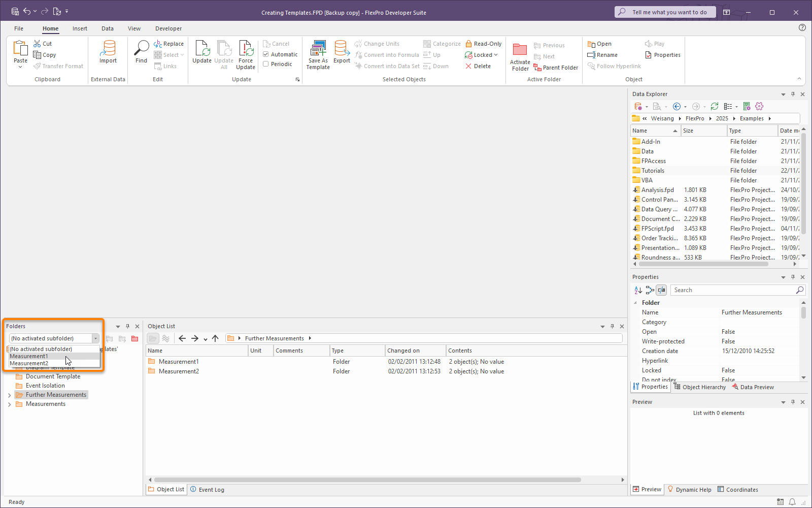Click the Rename button
The image size is (812, 508).
602,55
